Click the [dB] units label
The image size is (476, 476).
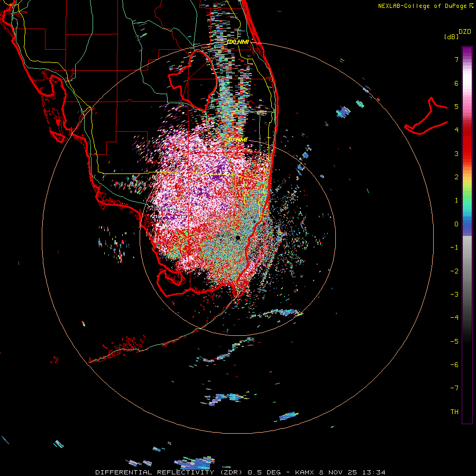click(x=452, y=36)
